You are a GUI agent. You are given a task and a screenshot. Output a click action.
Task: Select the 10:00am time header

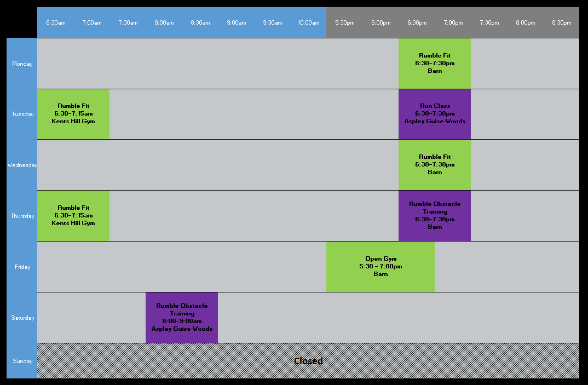tap(308, 22)
